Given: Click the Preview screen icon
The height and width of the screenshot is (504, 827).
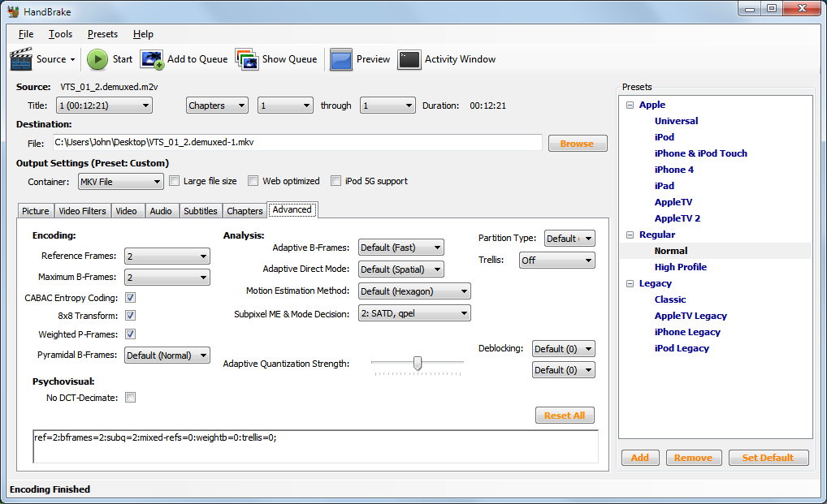Looking at the screenshot, I should coord(340,59).
